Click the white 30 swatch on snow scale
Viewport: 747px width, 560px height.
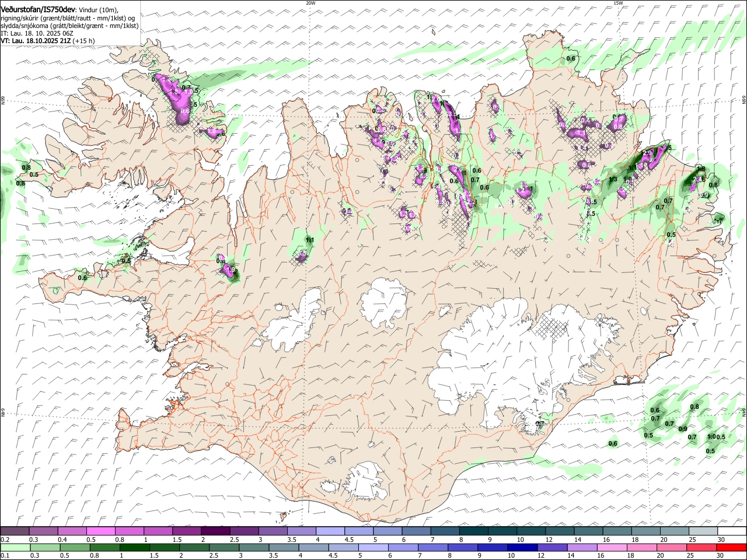[732, 531]
